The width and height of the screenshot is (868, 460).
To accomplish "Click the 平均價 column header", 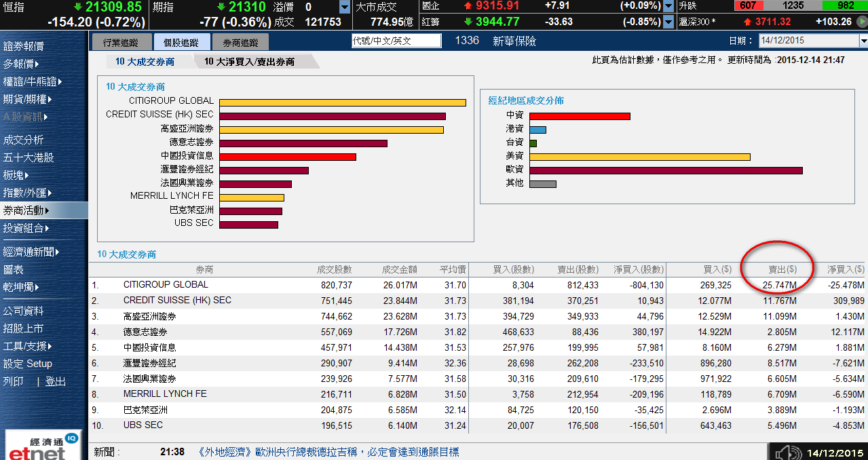I will (x=453, y=269).
